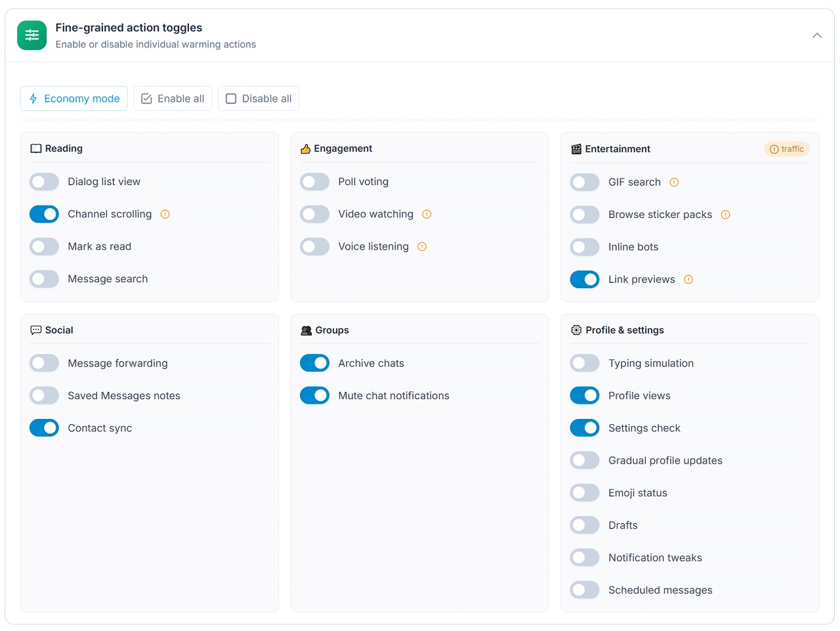Turn on Video watching toggle

point(314,214)
